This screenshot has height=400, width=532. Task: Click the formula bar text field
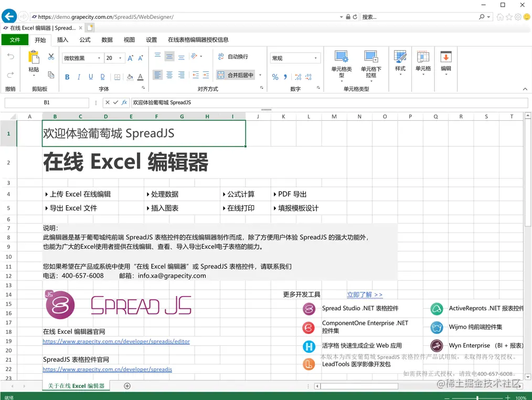click(329, 102)
